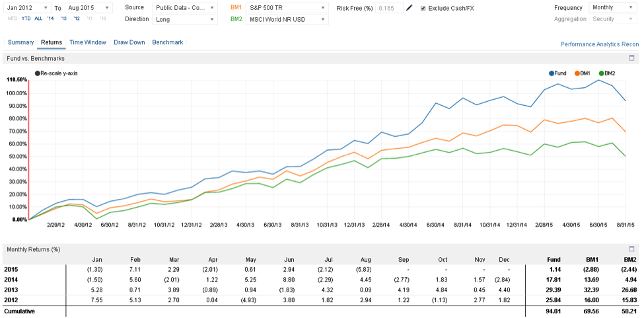
Task: Toggle the BM1 series legend dot
Action: [x=577, y=73]
